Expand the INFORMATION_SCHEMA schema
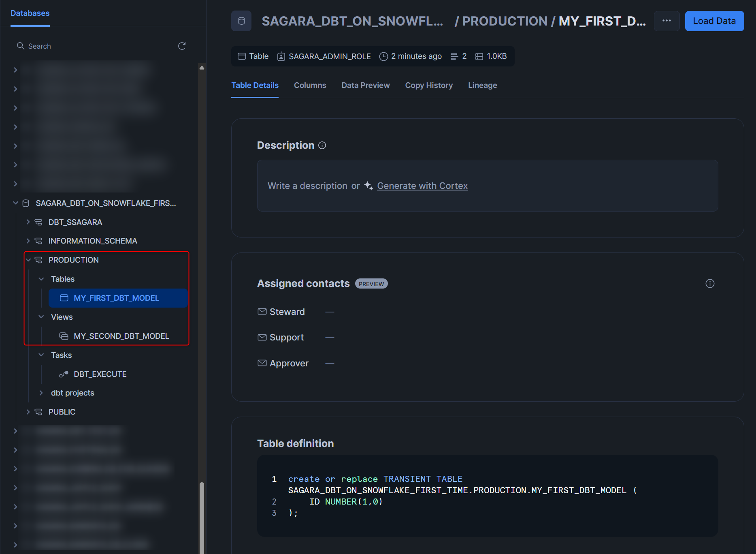 pos(28,241)
